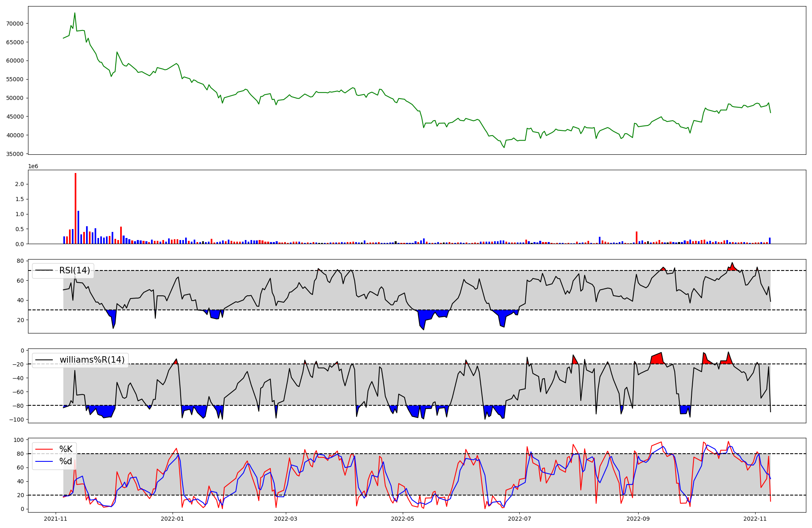This screenshot has width=812, height=528.
Task: Click the 2021-11 x-axis date label
Action: click(x=56, y=519)
